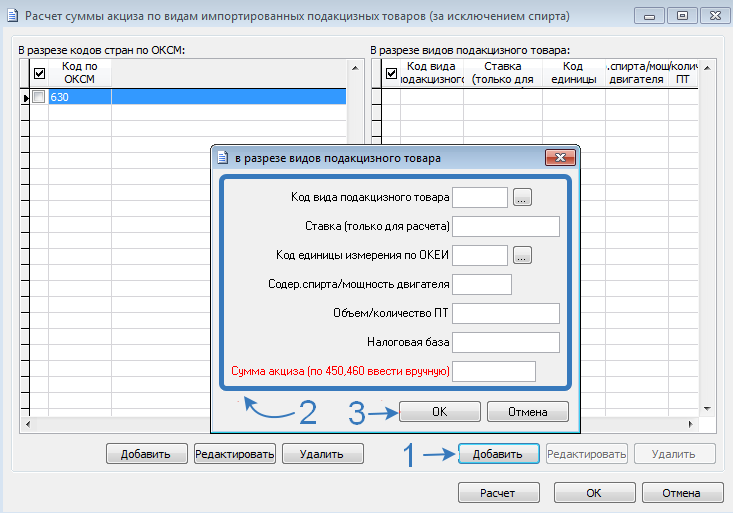Click the Расчет button
The image size is (733, 513).
498,492
